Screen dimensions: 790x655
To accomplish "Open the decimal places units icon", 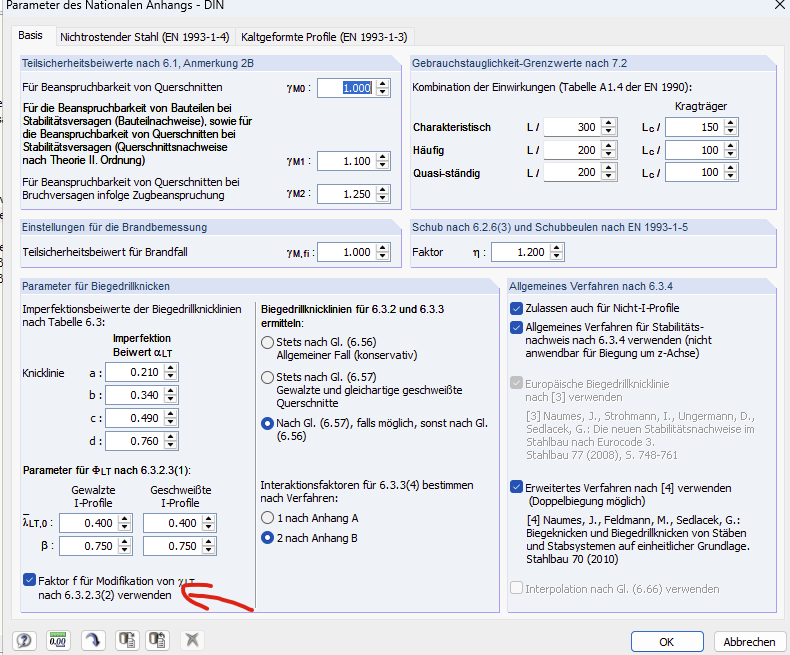I will [58, 640].
